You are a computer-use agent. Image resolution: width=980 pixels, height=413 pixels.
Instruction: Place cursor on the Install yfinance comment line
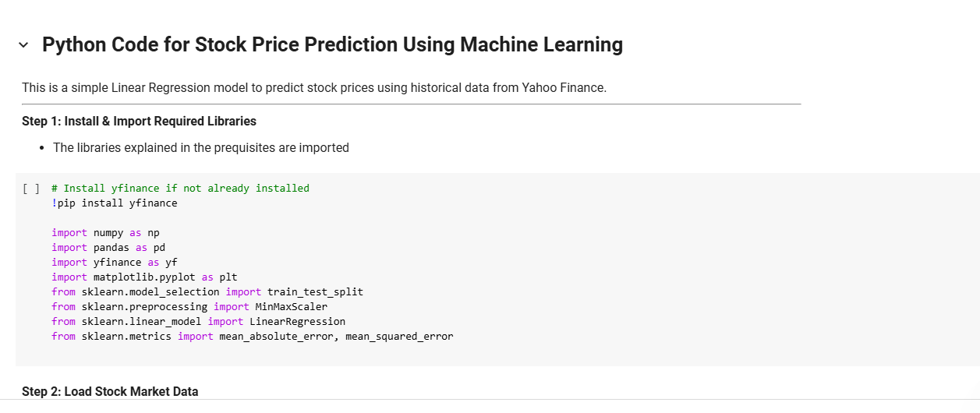pos(180,189)
